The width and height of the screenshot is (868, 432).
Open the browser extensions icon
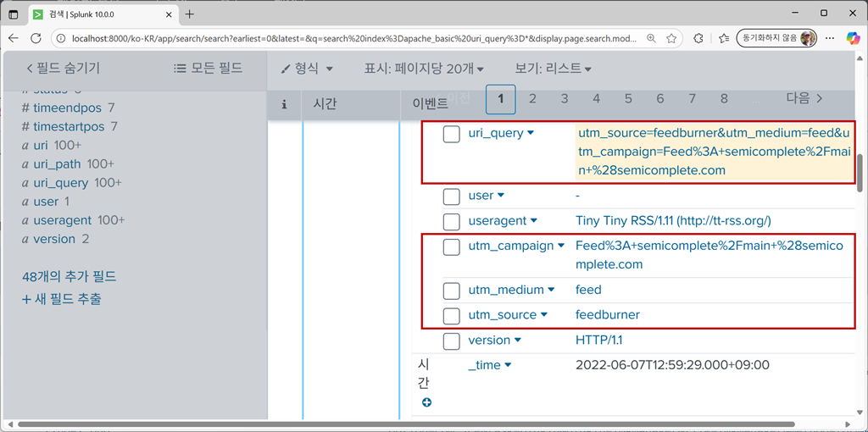pyautogui.click(x=698, y=38)
